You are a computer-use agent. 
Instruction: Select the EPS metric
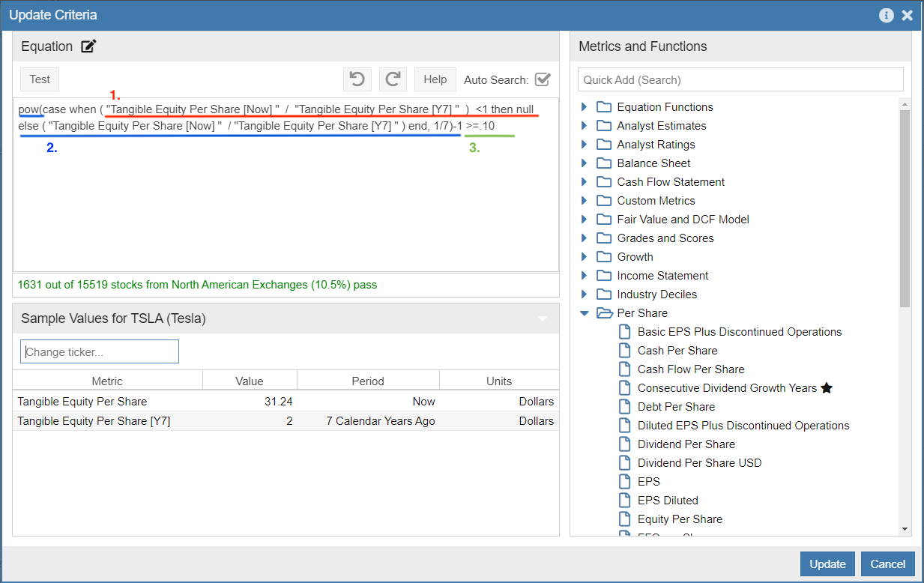(x=649, y=482)
